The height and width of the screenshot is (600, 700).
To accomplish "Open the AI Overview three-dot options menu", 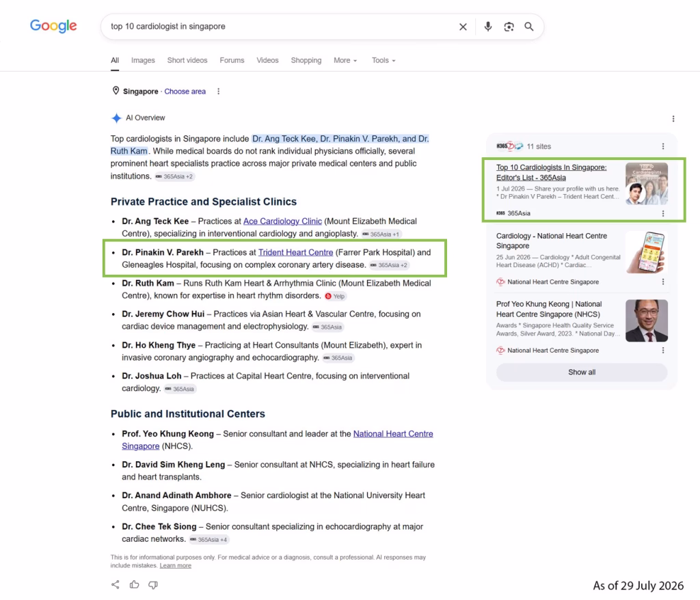I will (673, 119).
